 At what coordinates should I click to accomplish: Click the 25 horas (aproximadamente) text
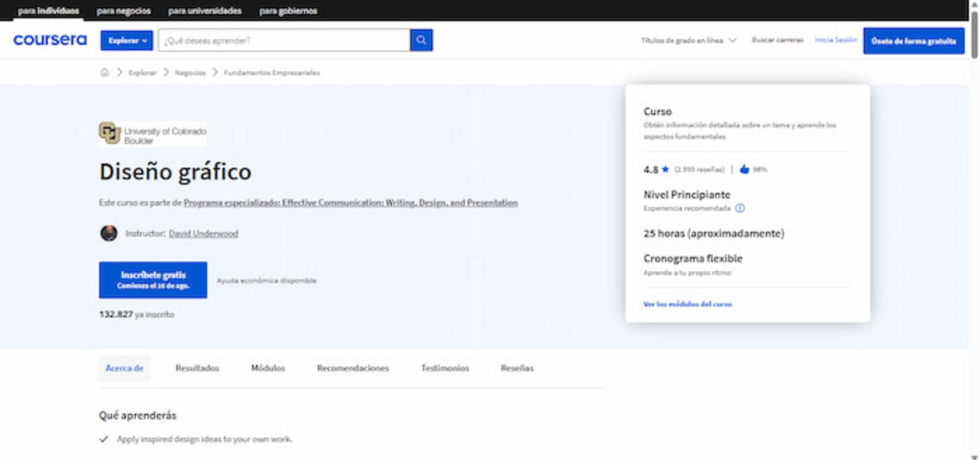(x=714, y=233)
